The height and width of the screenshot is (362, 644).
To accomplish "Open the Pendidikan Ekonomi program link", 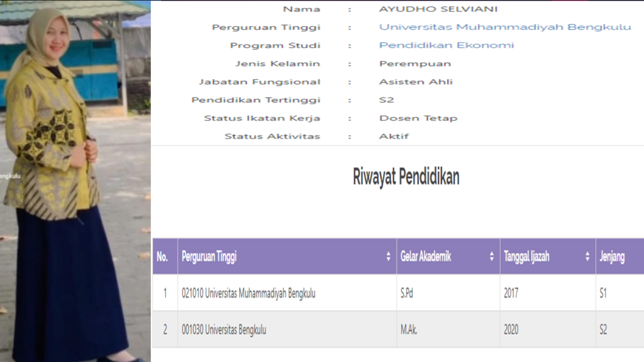I will click(446, 45).
